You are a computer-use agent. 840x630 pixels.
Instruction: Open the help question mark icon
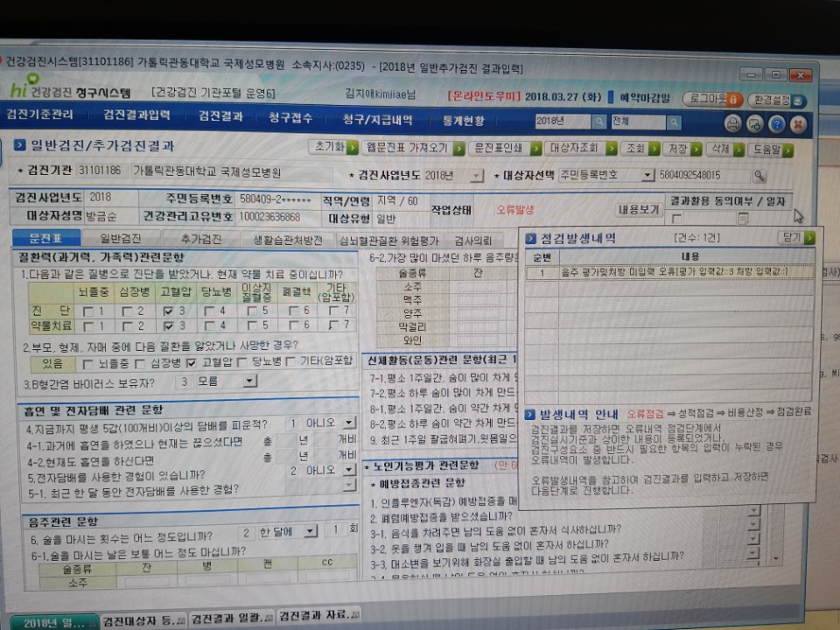pos(776,125)
